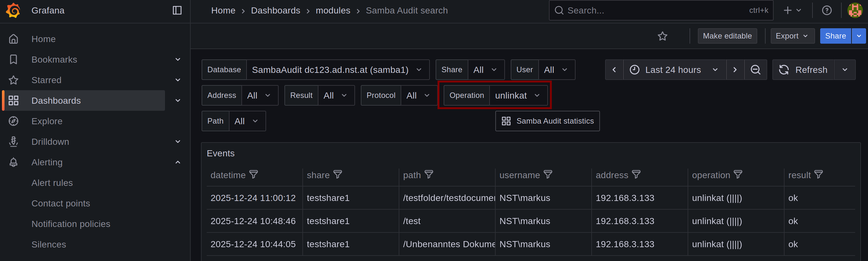The image size is (868, 261).
Task: Open the user avatar profile menu
Action: (x=855, y=11)
